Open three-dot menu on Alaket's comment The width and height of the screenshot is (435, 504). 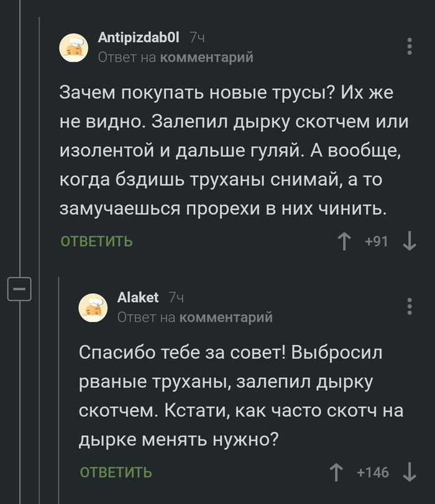tap(409, 306)
